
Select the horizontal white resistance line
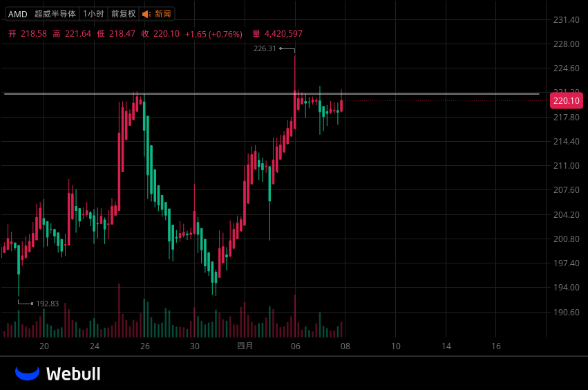click(x=272, y=94)
